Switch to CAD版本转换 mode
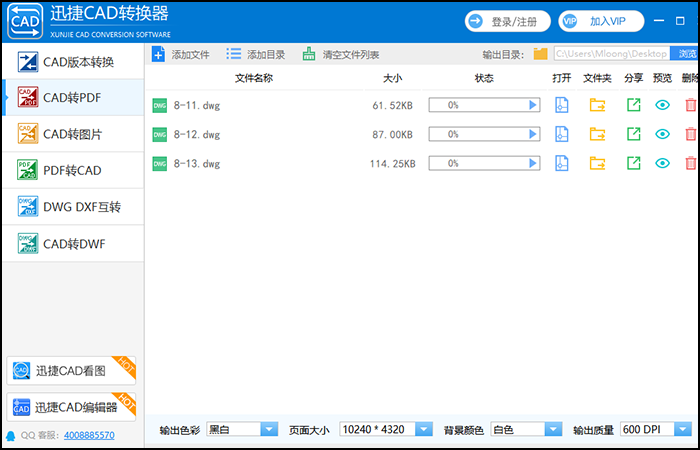 click(73, 62)
